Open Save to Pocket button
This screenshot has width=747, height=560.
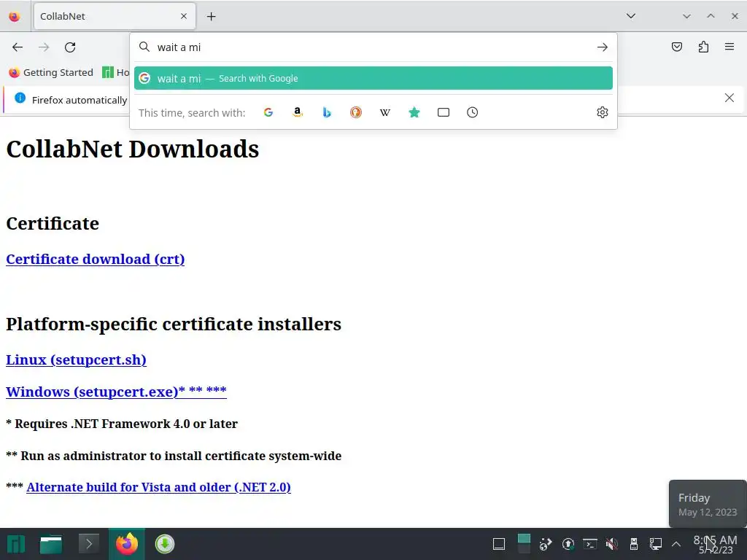tap(676, 47)
